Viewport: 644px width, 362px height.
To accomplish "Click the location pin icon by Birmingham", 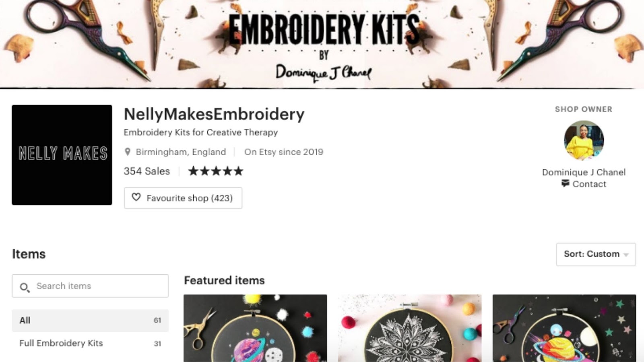I will [x=128, y=152].
